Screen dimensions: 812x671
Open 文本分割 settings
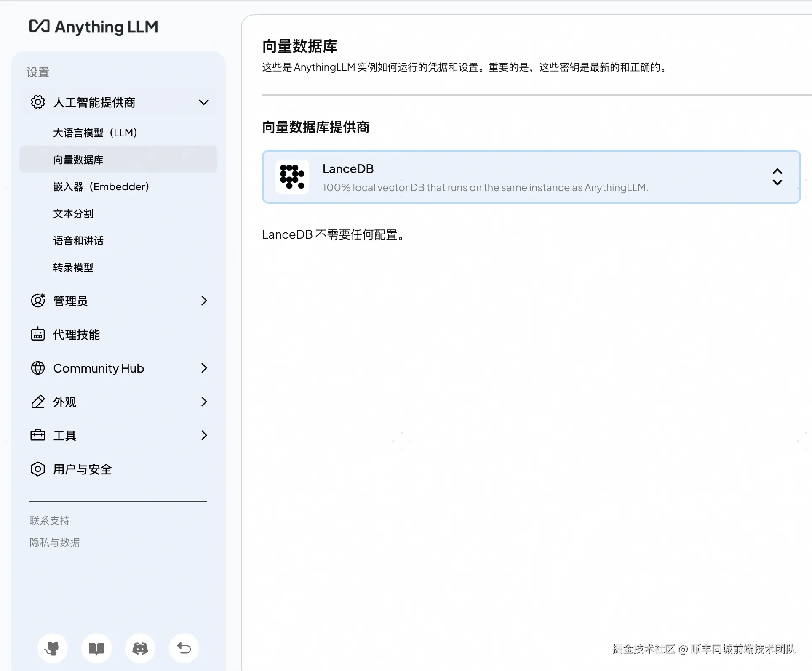(x=118, y=213)
